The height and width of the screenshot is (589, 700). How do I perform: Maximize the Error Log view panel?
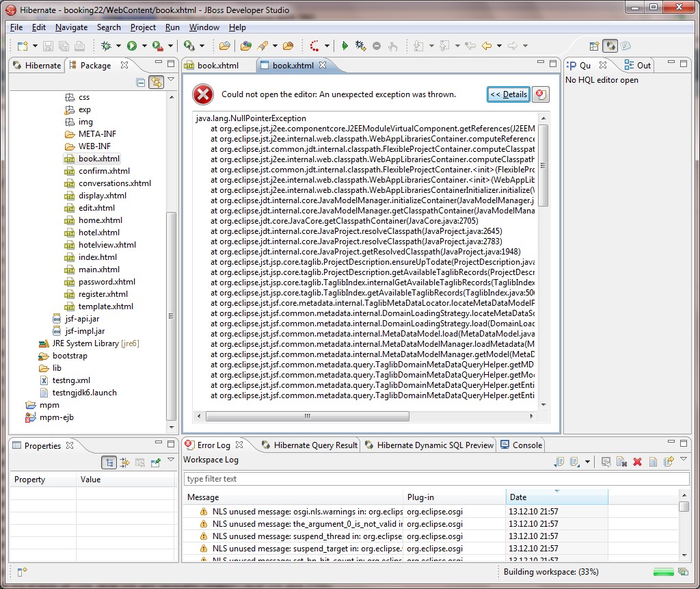684,443
